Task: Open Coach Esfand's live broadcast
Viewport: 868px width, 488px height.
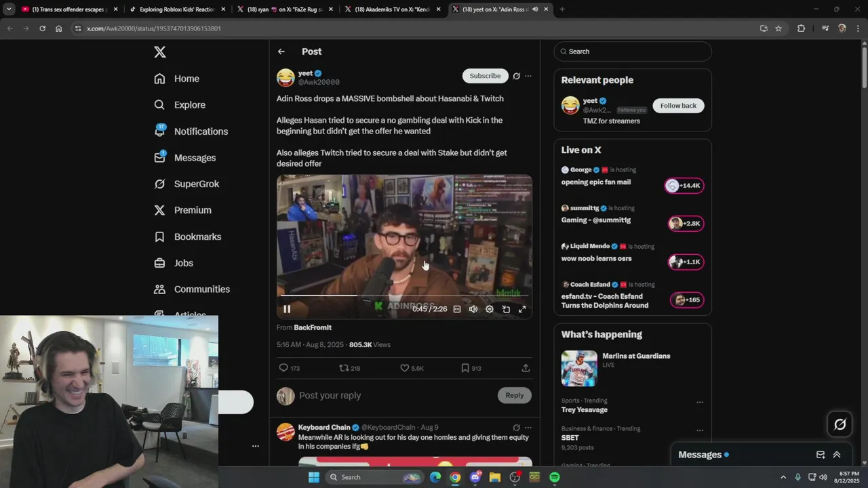Action: [x=605, y=301]
